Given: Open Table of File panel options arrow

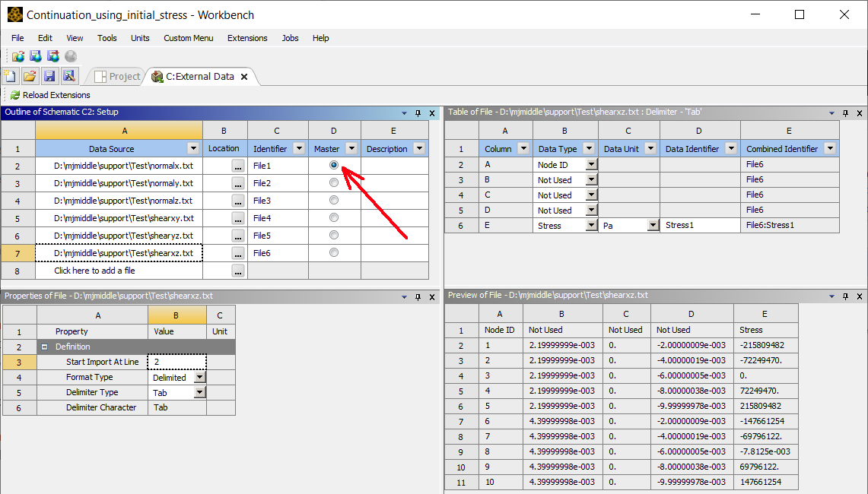Looking at the screenshot, I should [x=831, y=112].
